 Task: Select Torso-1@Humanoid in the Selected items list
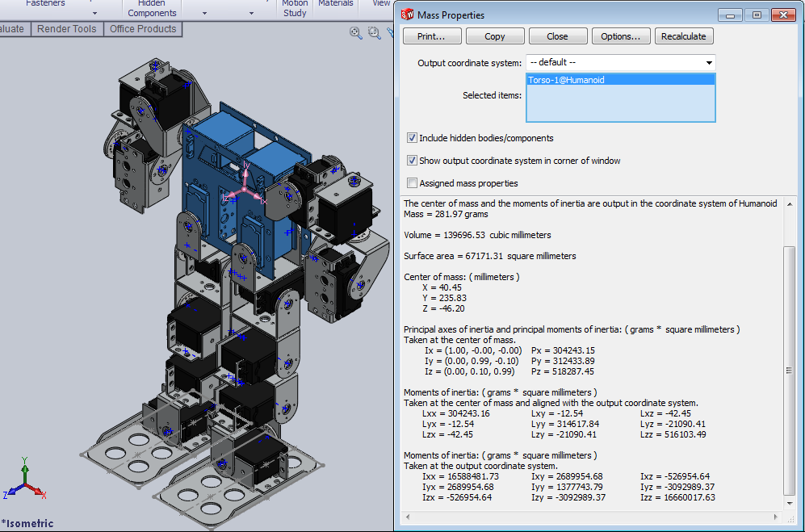pyautogui.click(x=620, y=78)
